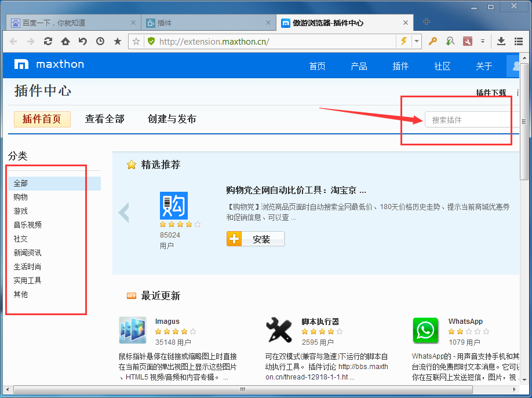Click the green arrow magnifier toolbar icon
Screen dimensions: 532x398
pyautogui.click(x=450, y=41)
